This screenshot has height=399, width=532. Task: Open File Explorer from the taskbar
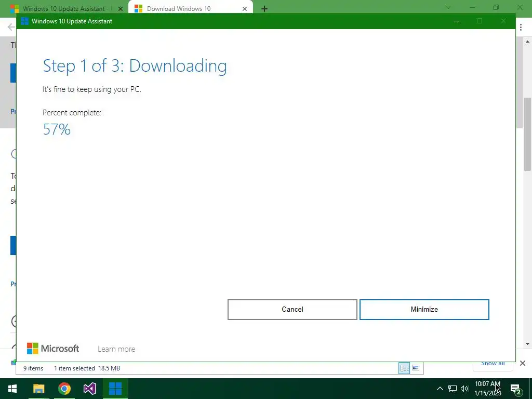38,389
